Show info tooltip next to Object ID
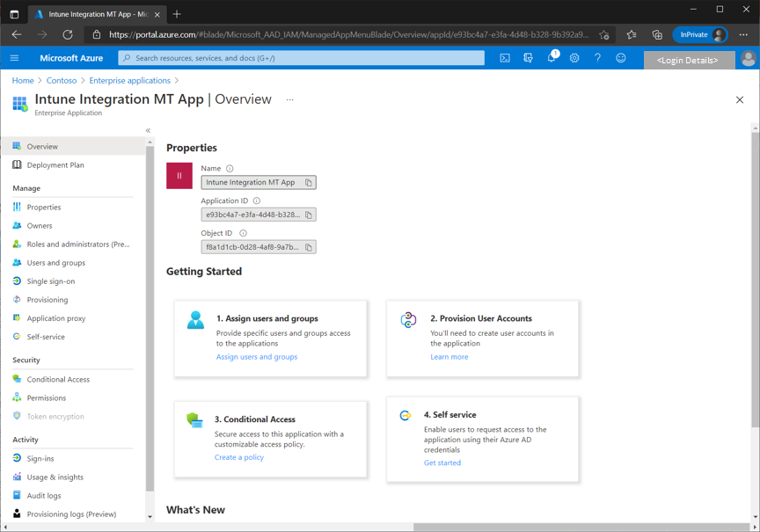Screen dimensions: 760x532 [x=244, y=233]
